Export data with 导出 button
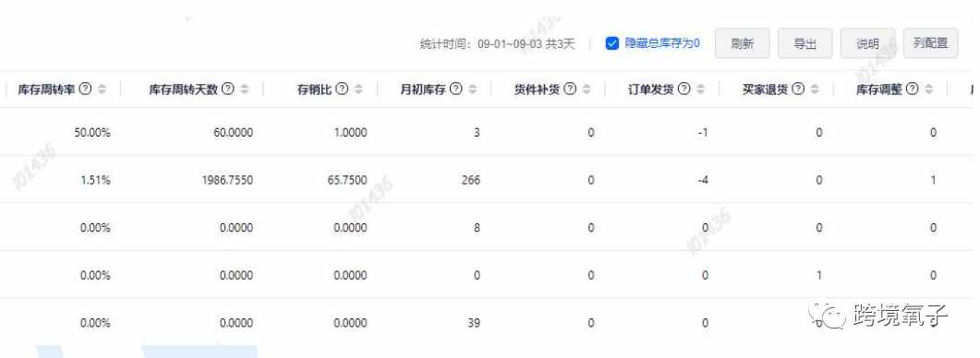This screenshot has width=980, height=358. point(805,43)
